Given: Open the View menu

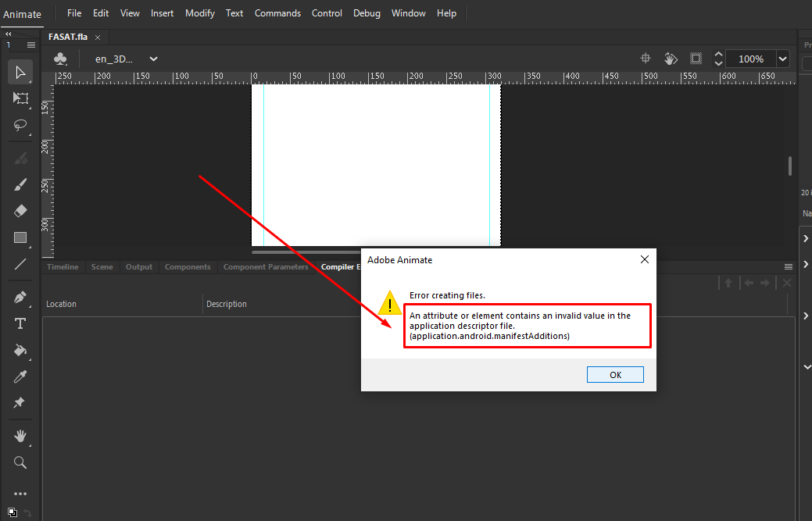Looking at the screenshot, I should point(130,13).
